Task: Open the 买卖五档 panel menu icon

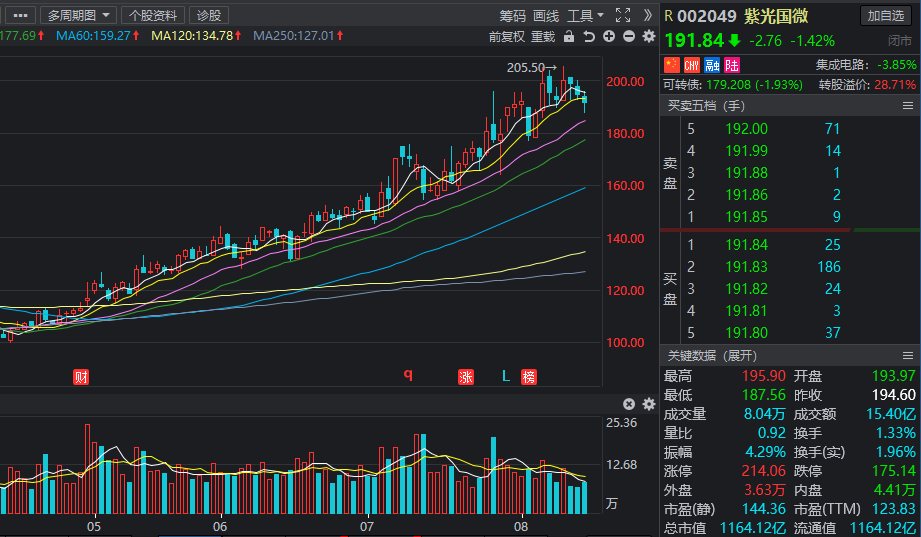Action: [907, 106]
